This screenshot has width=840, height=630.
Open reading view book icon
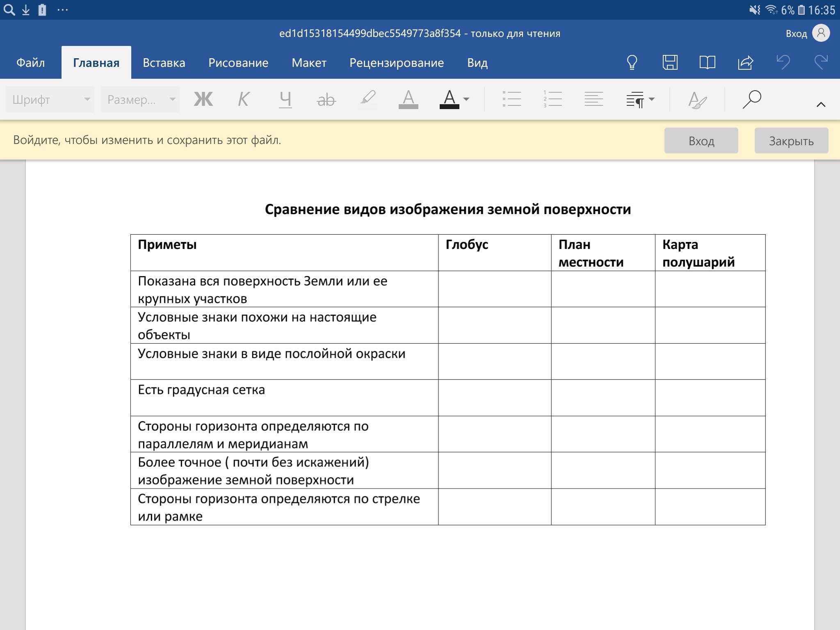pyautogui.click(x=707, y=63)
